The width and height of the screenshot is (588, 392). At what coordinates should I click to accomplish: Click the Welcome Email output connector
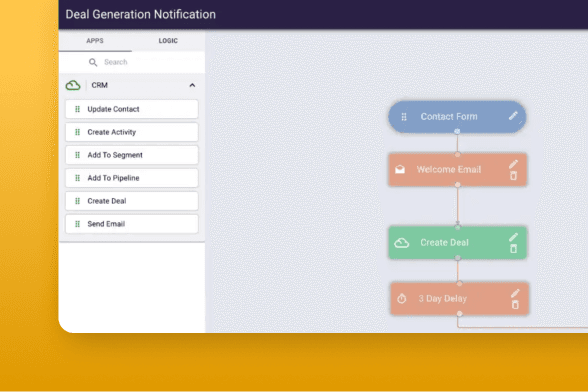coord(458,185)
